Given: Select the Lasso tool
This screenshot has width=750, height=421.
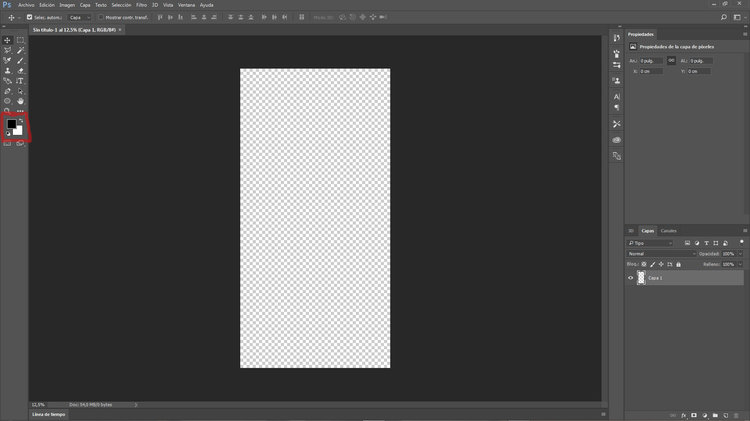Looking at the screenshot, I should (7, 50).
